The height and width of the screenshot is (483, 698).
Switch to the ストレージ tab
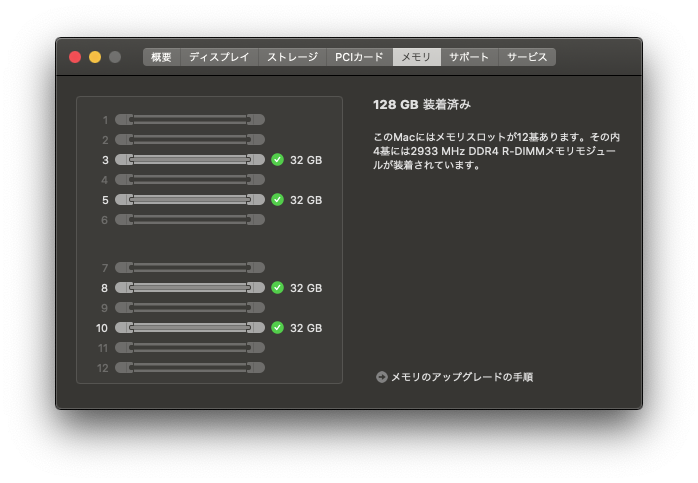click(292, 57)
